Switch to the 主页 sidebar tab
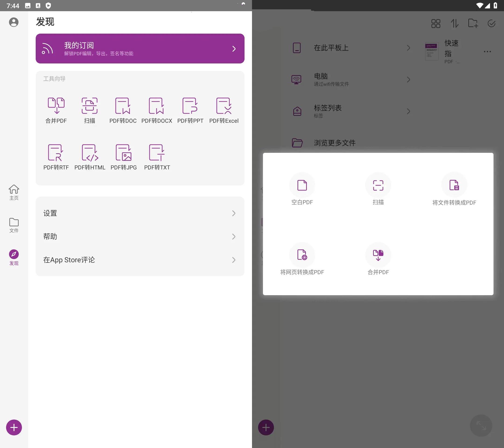 point(14,193)
